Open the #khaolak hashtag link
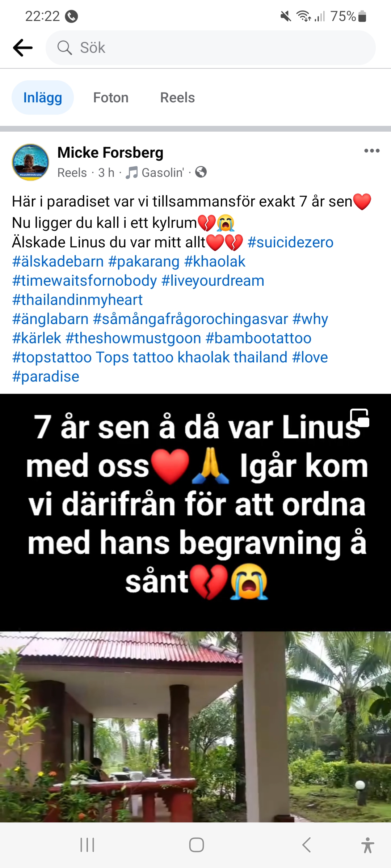The width and height of the screenshot is (391, 868). (x=215, y=261)
